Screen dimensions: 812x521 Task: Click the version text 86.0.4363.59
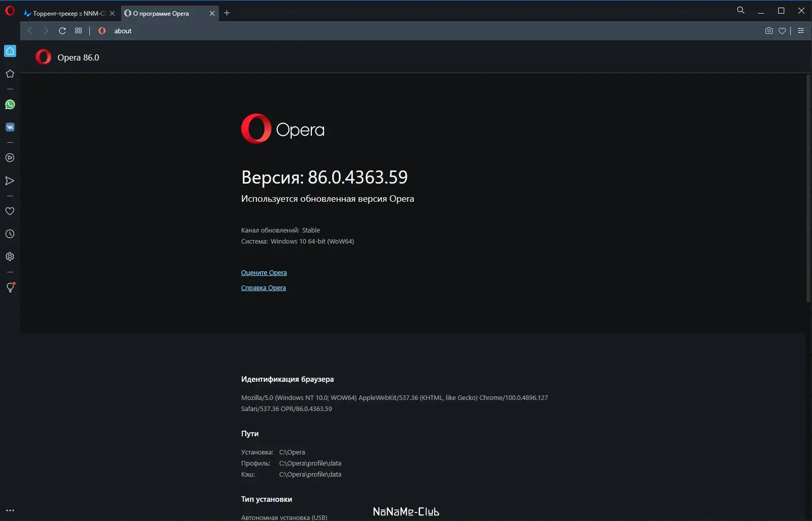358,177
